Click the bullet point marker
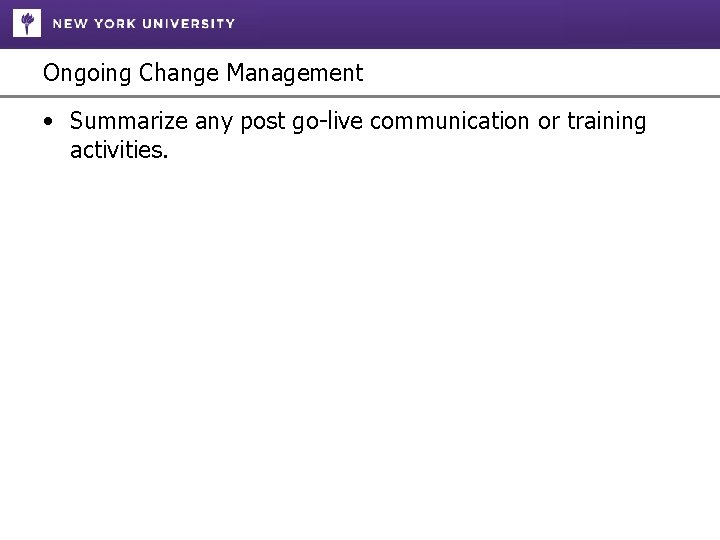The width and height of the screenshot is (720, 540). click(48, 122)
